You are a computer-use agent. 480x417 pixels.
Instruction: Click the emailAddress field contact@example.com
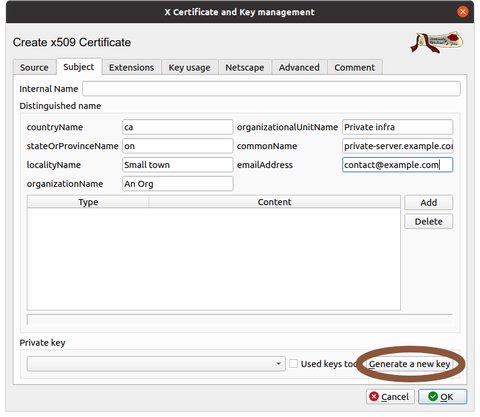tap(397, 165)
